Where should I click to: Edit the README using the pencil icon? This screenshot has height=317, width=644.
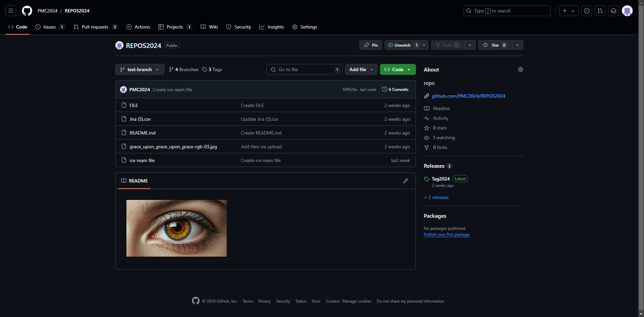(x=406, y=181)
